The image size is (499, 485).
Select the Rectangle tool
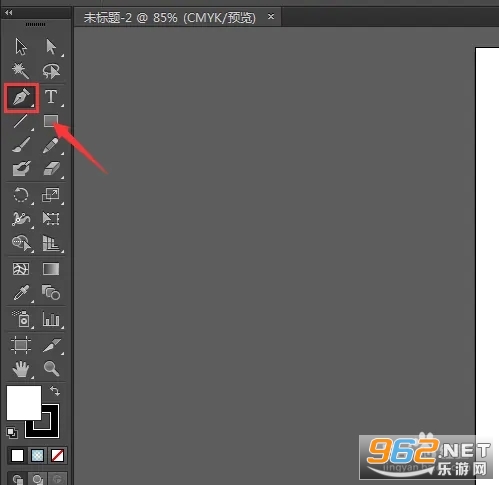51,121
